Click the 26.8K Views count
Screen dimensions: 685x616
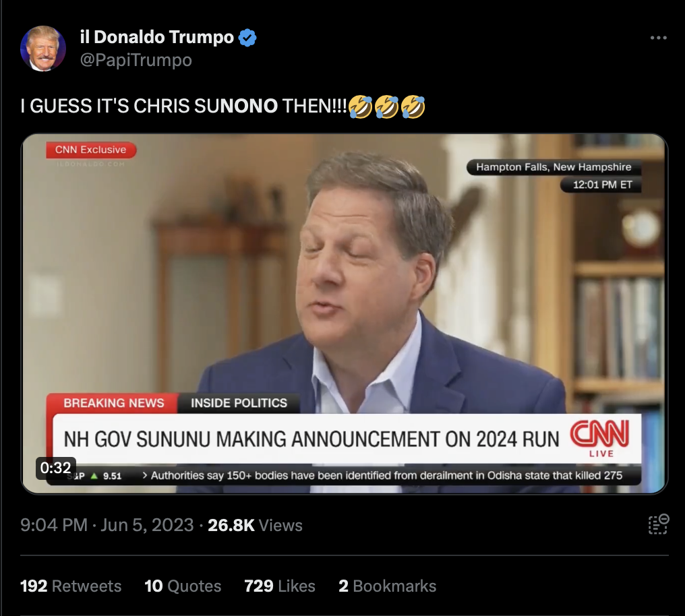click(255, 525)
